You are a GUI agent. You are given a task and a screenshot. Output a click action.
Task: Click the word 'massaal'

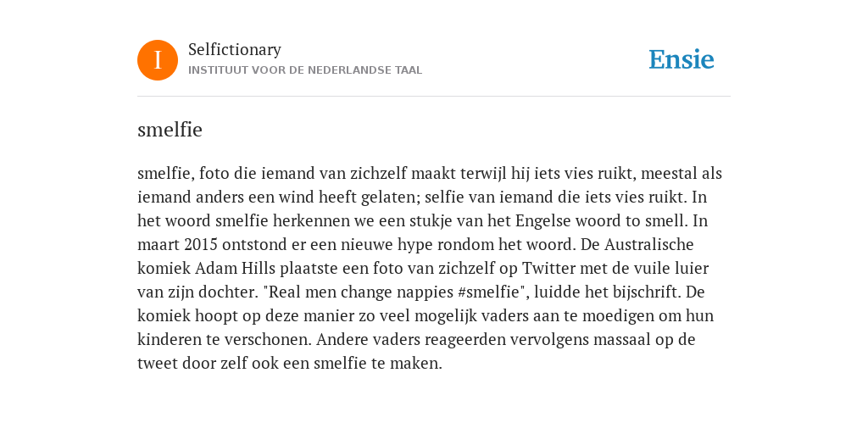pos(621,340)
